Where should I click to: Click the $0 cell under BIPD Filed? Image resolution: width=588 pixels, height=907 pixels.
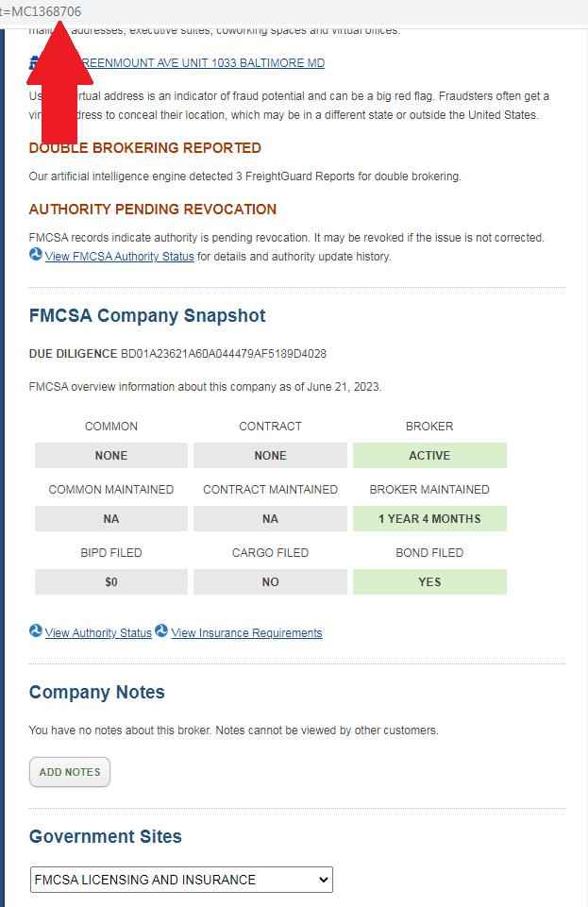point(111,582)
